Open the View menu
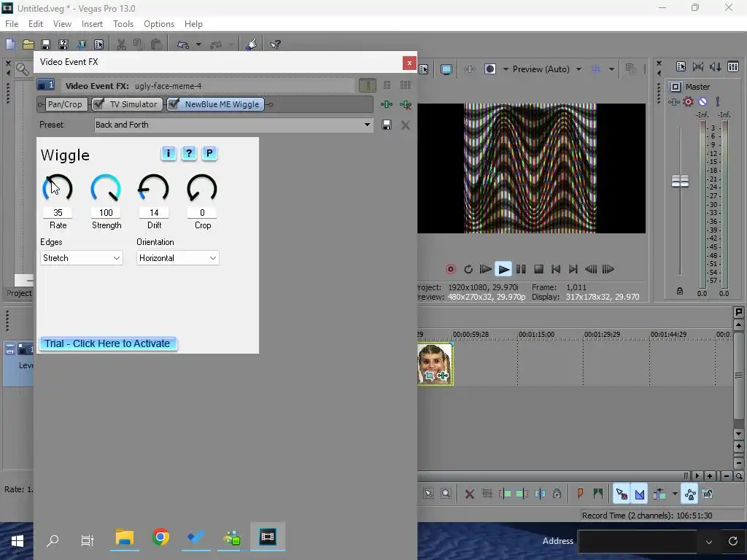This screenshot has width=747, height=560. pos(62,24)
